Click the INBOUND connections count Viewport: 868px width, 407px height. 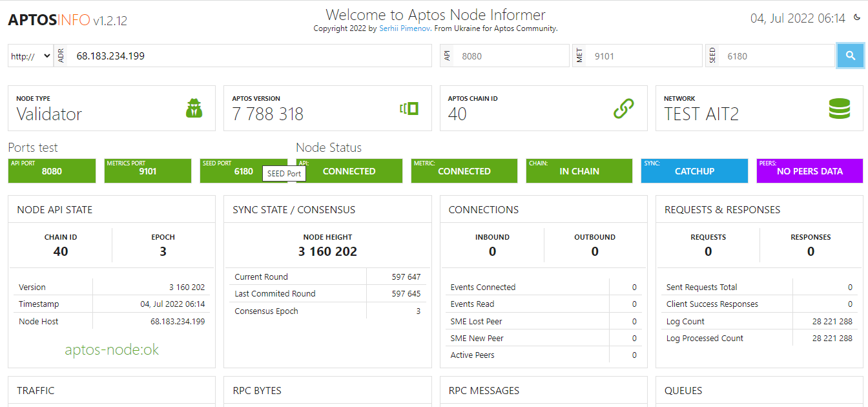(x=492, y=251)
